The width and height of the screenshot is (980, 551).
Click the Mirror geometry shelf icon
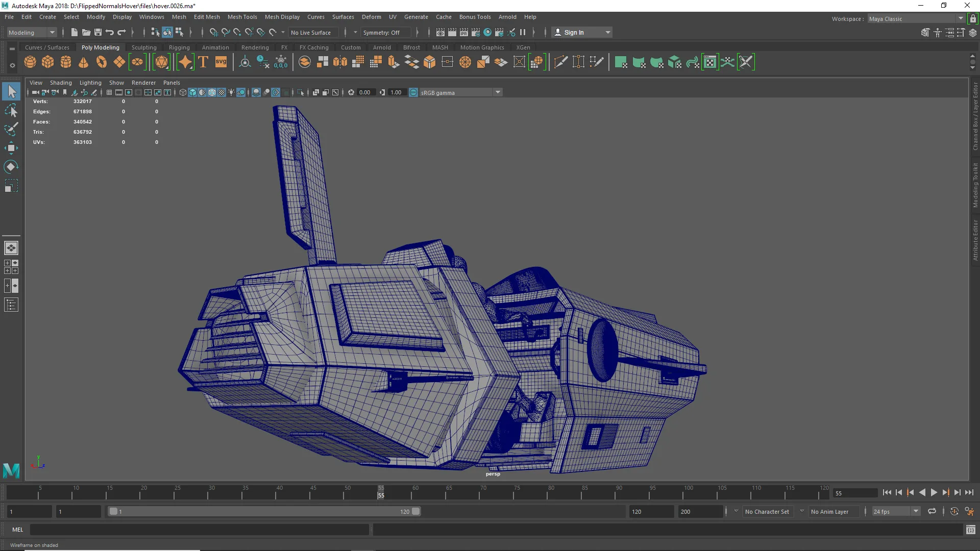click(x=340, y=62)
